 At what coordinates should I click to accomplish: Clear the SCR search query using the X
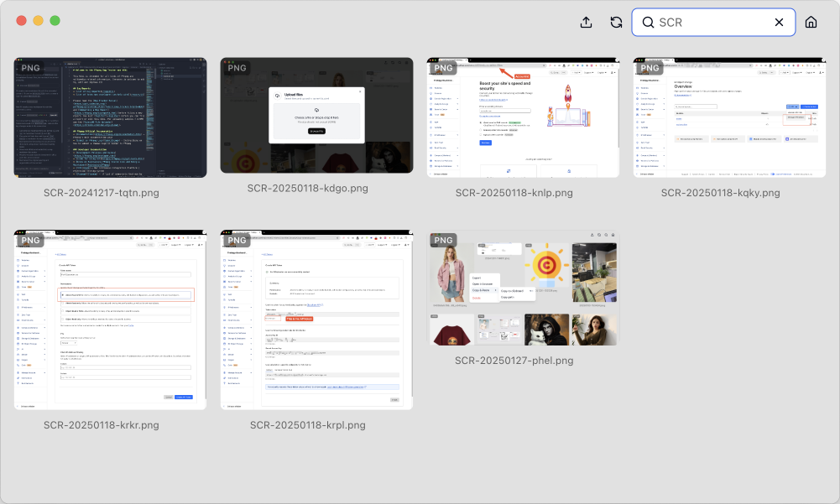point(779,22)
